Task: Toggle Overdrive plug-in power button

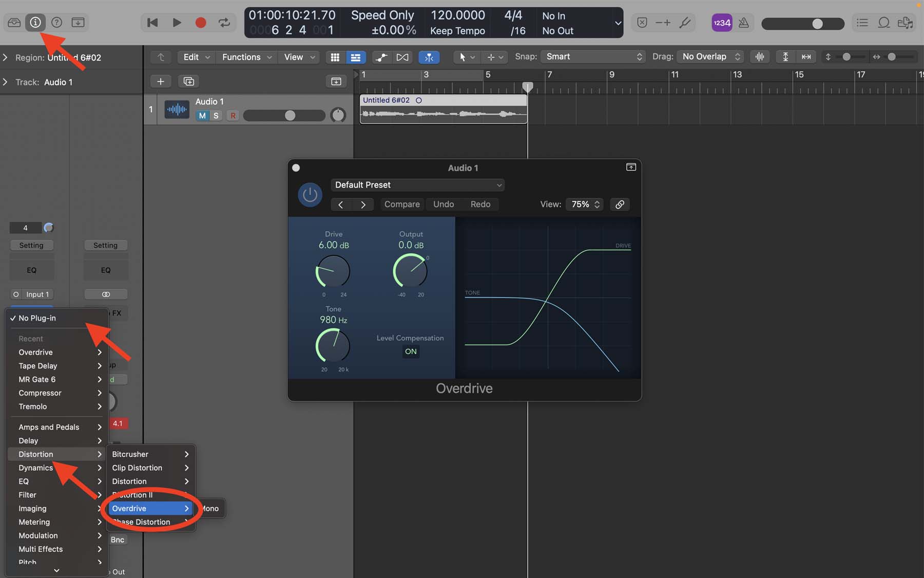Action: pos(310,195)
